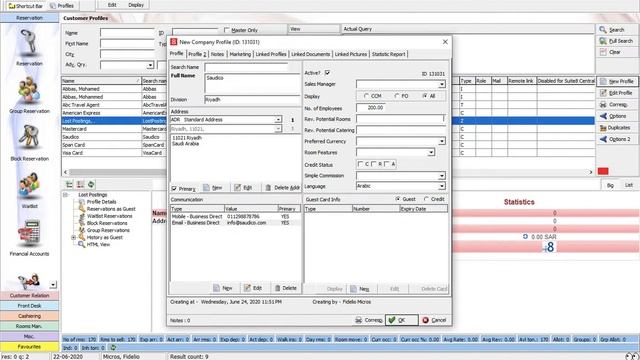Open the Group Reservation icon
Image resolution: width=640 pixels, height=360 pixels.
(x=29, y=91)
